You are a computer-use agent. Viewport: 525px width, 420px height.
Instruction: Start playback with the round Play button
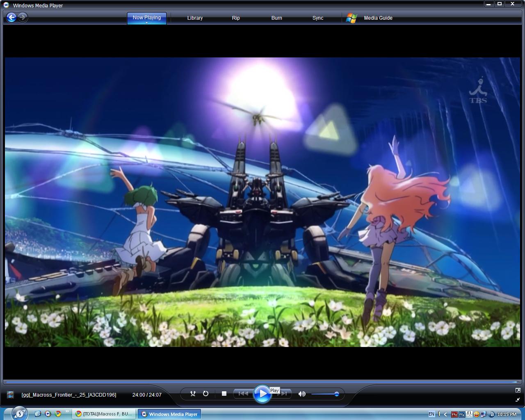262,394
